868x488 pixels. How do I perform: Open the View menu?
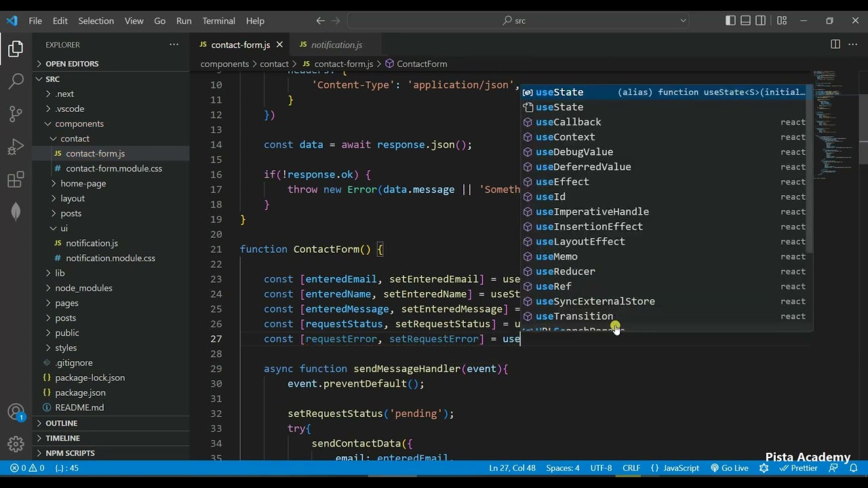(x=134, y=21)
